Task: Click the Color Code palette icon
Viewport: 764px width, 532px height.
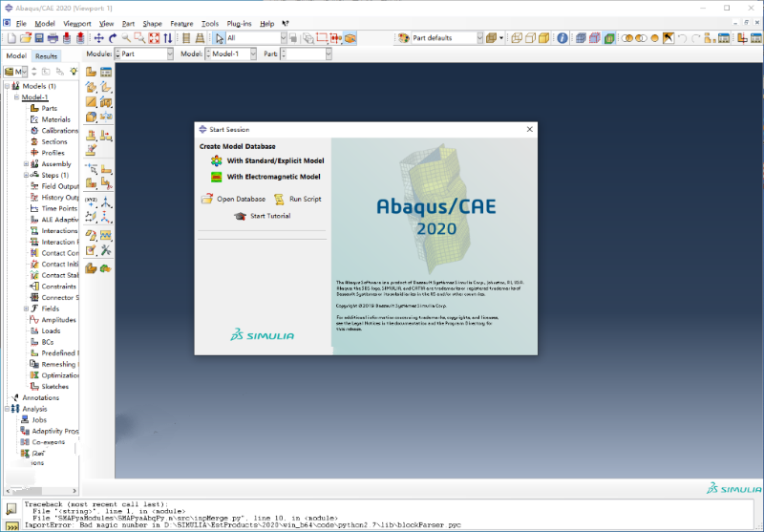Action: coord(403,38)
